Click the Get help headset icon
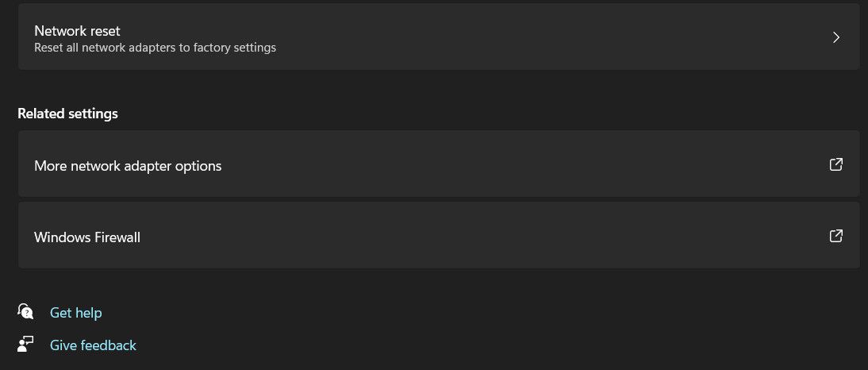The image size is (868, 370). click(x=25, y=311)
